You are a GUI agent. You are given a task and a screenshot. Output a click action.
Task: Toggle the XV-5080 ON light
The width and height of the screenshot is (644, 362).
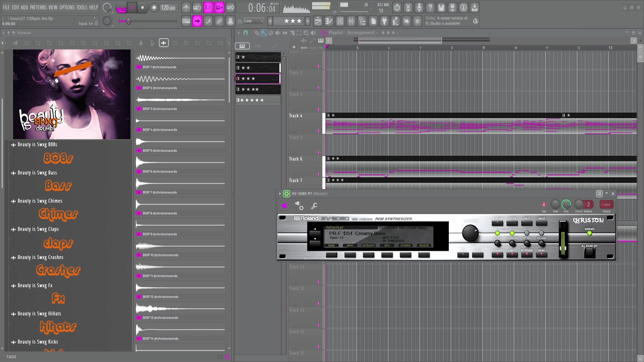[544, 204]
